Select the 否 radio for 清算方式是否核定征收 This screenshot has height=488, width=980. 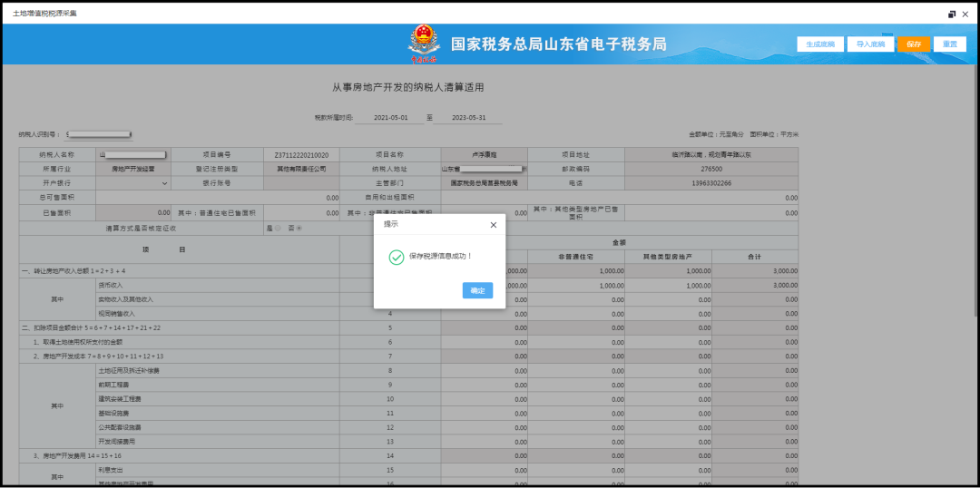pyautogui.click(x=299, y=229)
